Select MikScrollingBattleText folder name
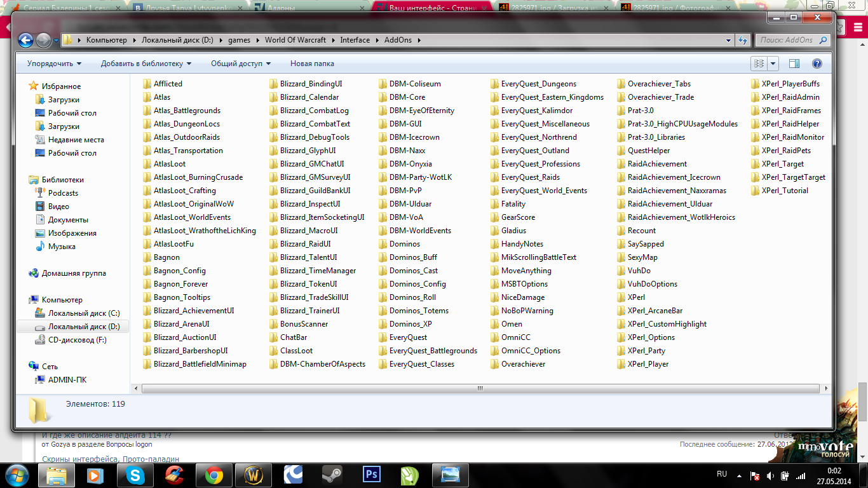 pyautogui.click(x=539, y=257)
